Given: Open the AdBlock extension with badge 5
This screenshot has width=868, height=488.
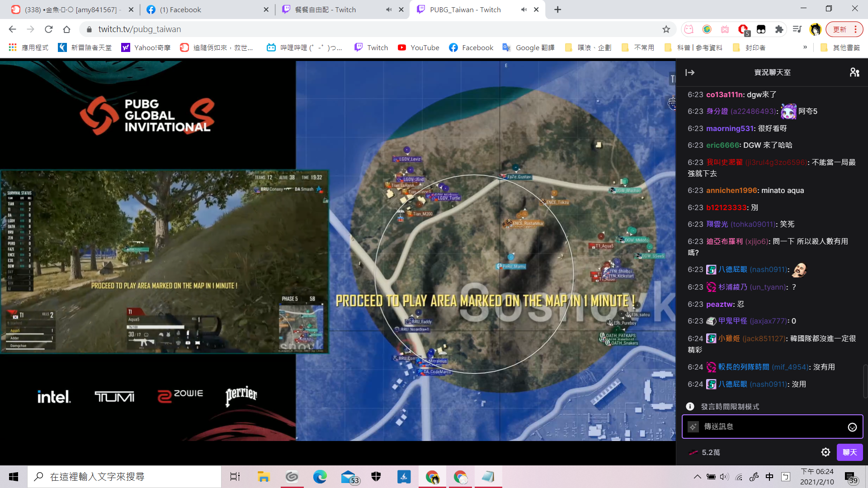Looking at the screenshot, I should 744,30.
